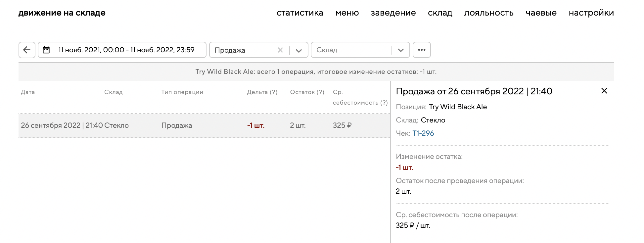
Task: Switch to the чаевые section
Action: 541,13
